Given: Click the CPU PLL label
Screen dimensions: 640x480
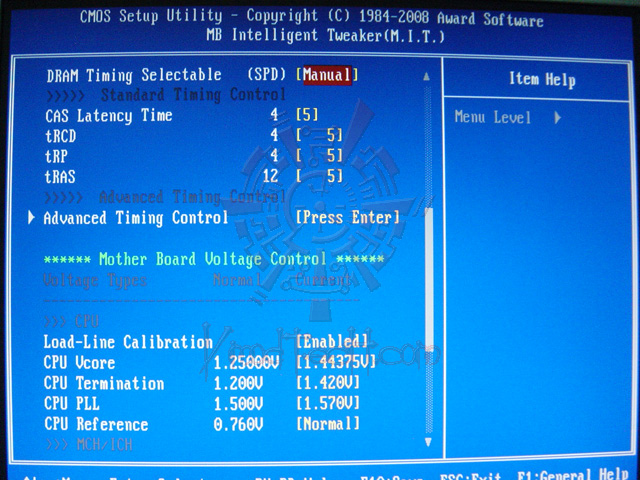Looking at the screenshot, I should tap(71, 404).
